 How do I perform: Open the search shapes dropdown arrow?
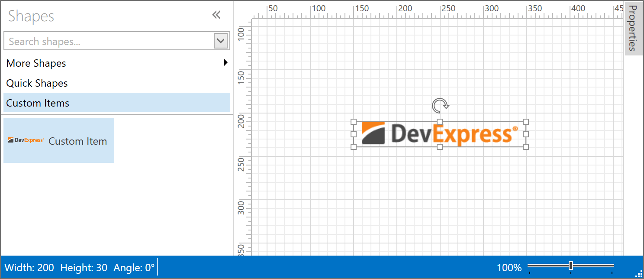(221, 41)
